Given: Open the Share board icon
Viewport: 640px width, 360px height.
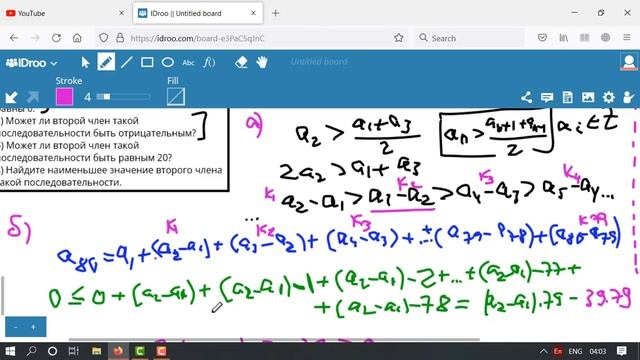Looking at the screenshot, I should (527, 97).
